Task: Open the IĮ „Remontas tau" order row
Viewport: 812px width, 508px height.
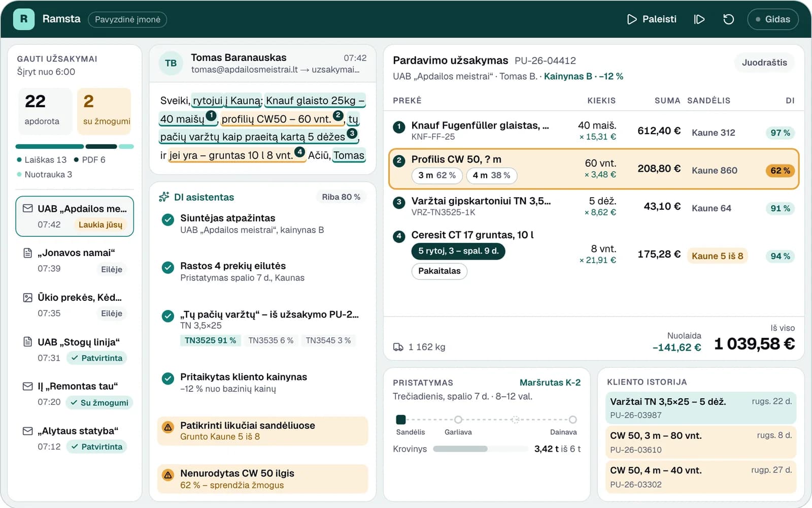Action: (75, 394)
